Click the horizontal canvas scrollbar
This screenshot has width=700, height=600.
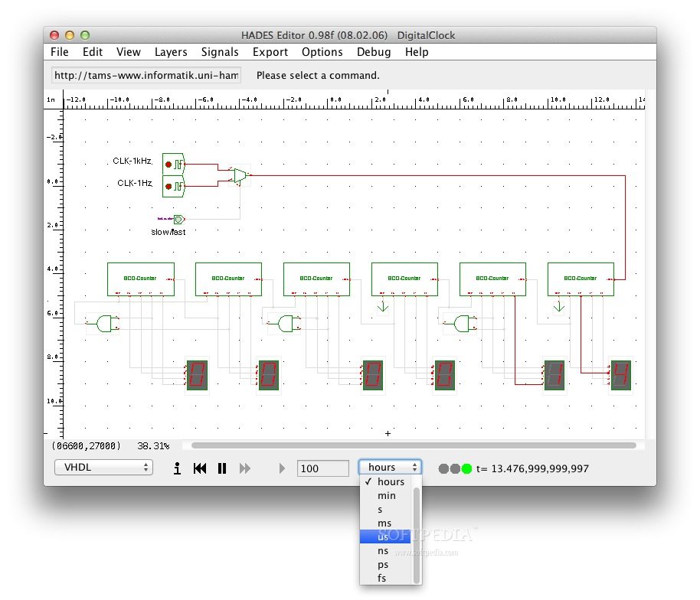click(x=414, y=445)
